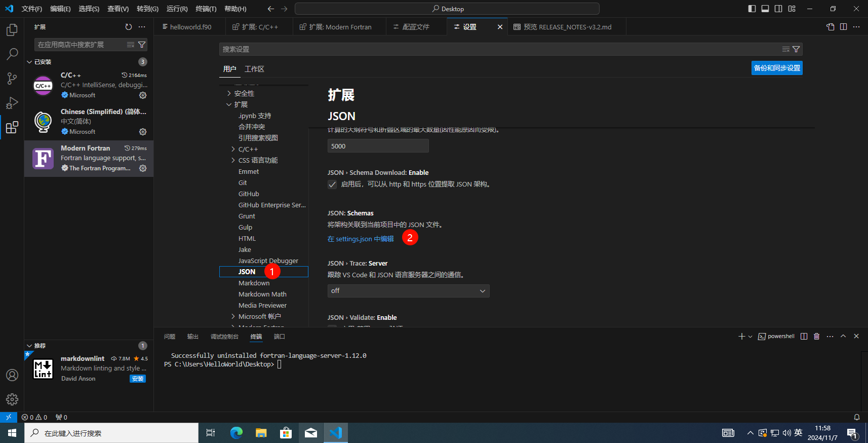Open the Run and Debug view
Screen dimensions: 868x443
point(12,103)
